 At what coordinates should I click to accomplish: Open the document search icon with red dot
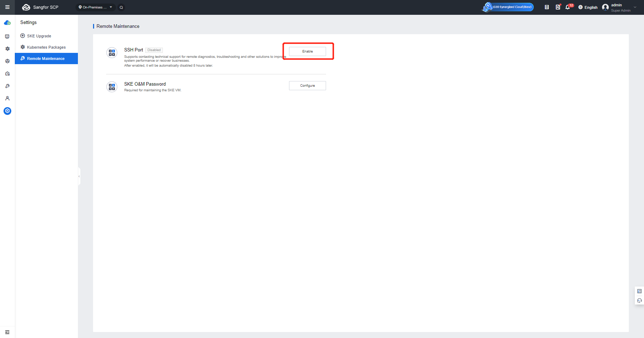point(558,7)
